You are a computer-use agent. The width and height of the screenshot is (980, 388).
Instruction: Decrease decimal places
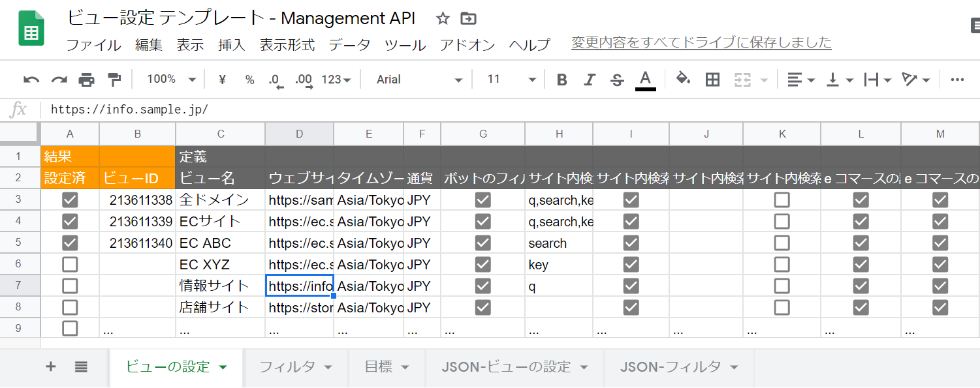(x=276, y=80)
